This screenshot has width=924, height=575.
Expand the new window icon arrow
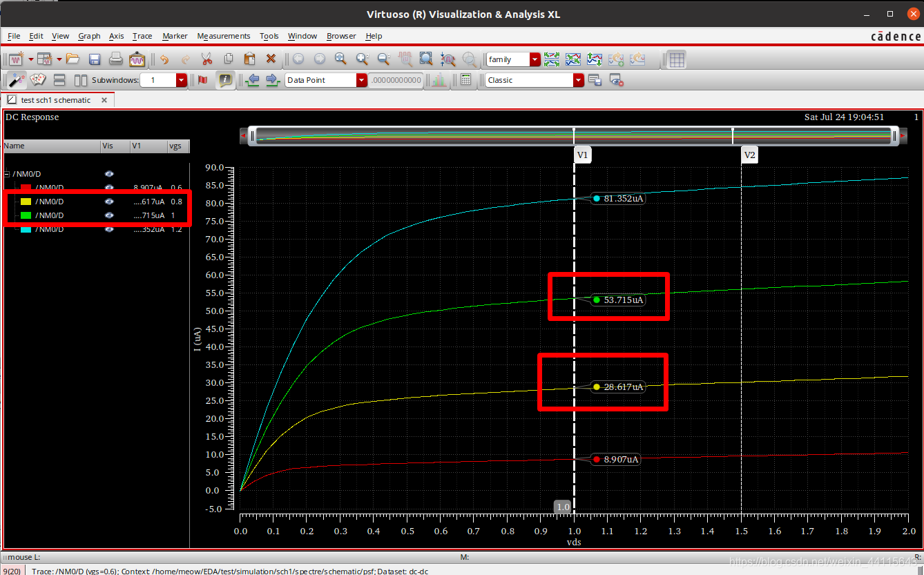pos(30,59)
